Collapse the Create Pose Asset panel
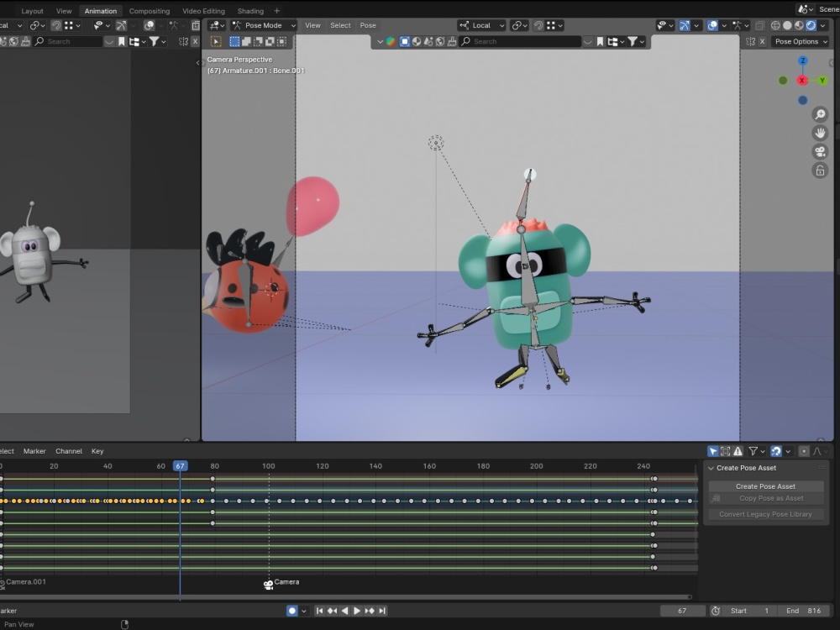The width and height of the screenshot is (840, 630). point(711,468)
